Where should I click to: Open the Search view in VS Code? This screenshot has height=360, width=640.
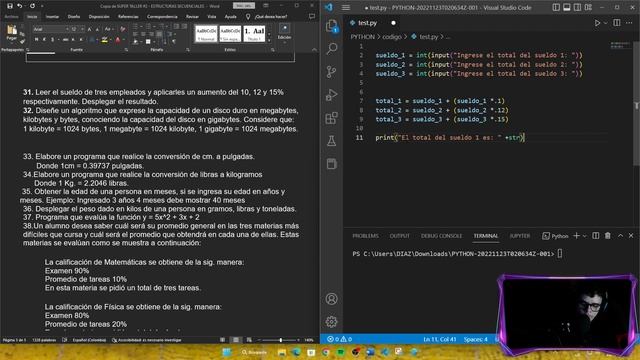tap(331, 49)
